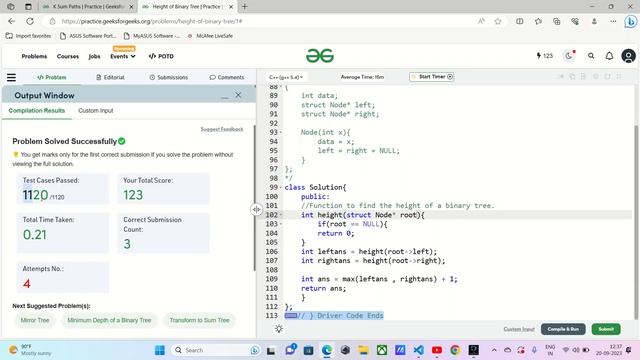Open Import favorites bookmark
640x360 pixels.
[x=29, y=36]
